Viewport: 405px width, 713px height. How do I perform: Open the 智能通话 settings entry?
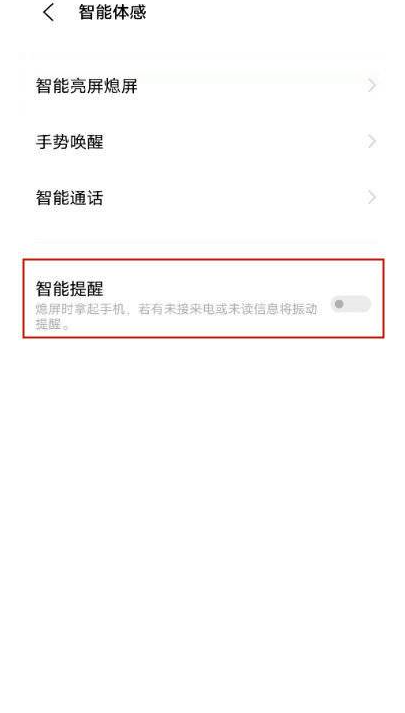[203, 197]
